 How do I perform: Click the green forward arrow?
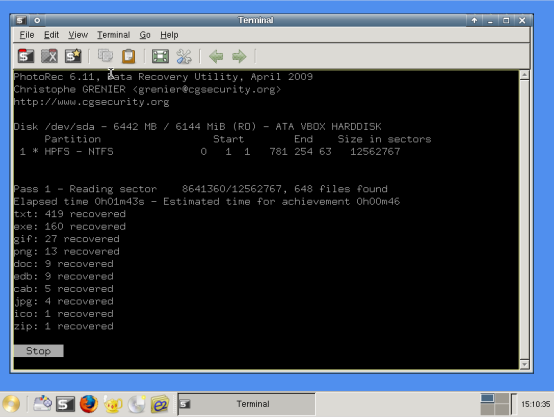pyautogui.click(x=239, y=56)
